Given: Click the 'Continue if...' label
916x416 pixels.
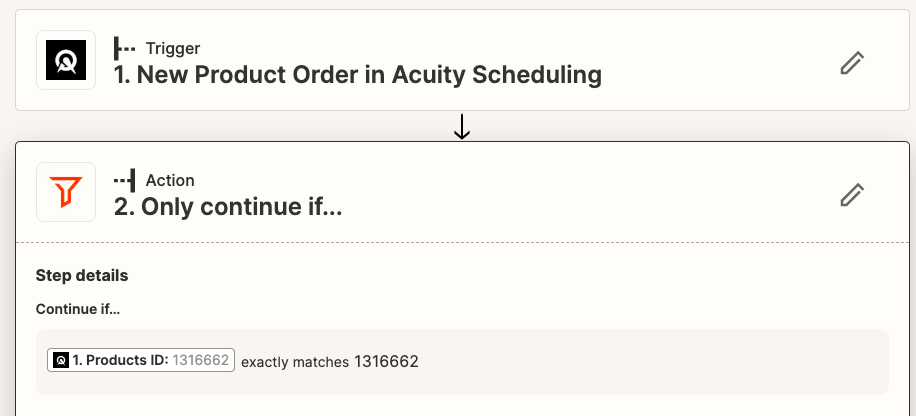Looking at the screenshot, I should (78, 309).
